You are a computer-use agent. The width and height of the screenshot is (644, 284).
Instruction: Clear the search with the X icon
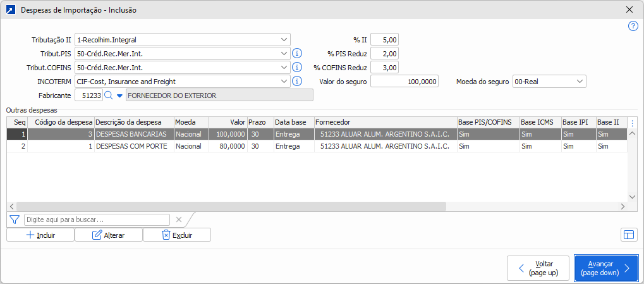click(179, 219)
